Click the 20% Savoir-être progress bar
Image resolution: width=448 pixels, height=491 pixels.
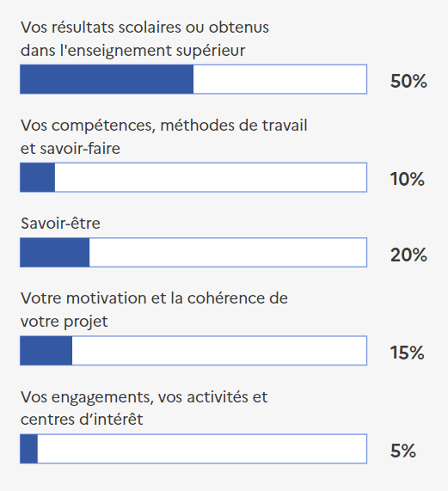tap(193, 253)
